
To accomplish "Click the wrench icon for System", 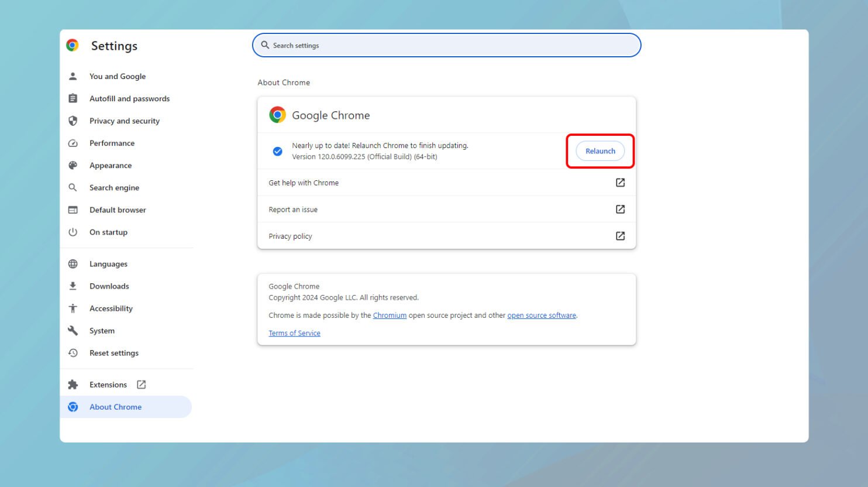I will tap(73, 331).
